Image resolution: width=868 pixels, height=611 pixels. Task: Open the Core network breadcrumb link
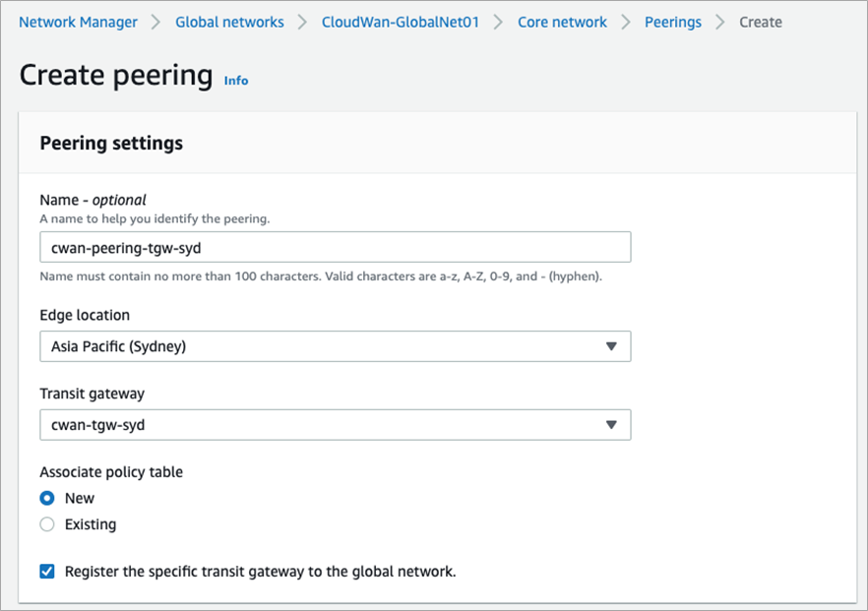coord(562,22)
